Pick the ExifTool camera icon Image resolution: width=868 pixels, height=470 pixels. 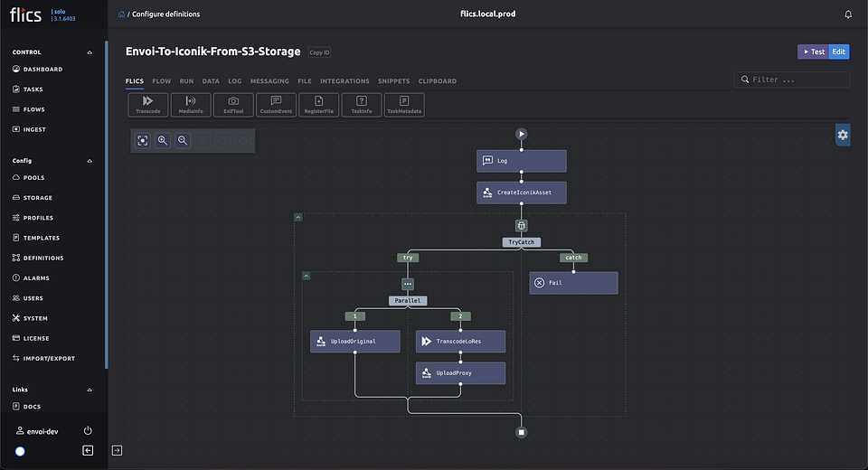click(x=233, y=104)
